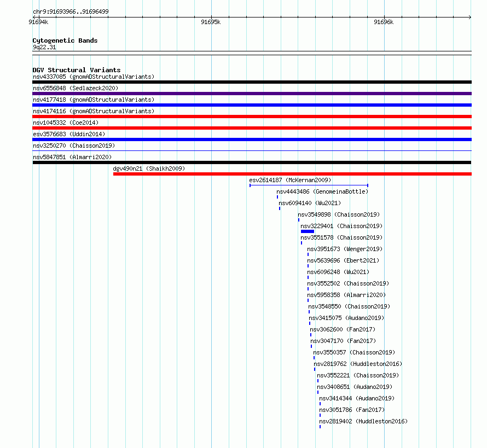Viewport: 487px width, 448px height.
Task: Open nsv3550357 (Chaisson2019) label
Action: point(354,352)
